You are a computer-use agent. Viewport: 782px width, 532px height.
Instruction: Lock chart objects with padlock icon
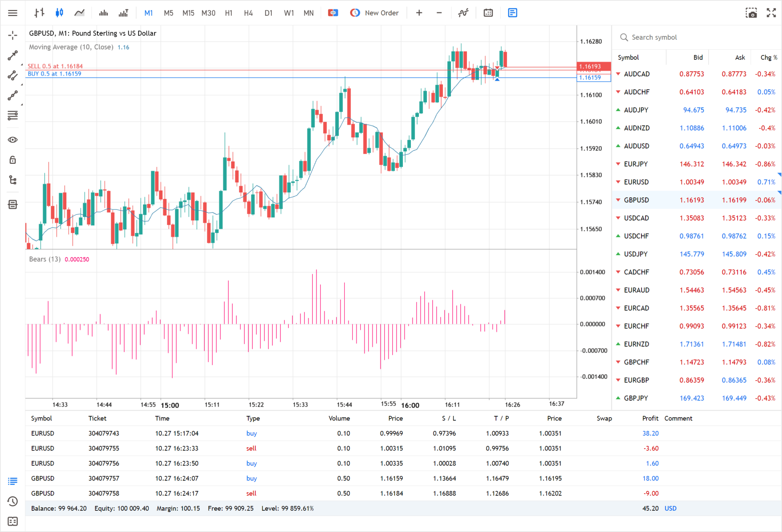13,160
